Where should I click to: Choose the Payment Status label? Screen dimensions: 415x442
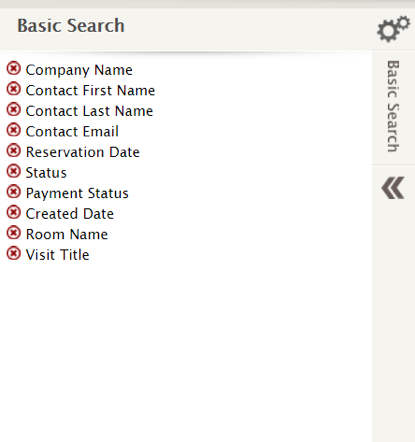point(77,194)
